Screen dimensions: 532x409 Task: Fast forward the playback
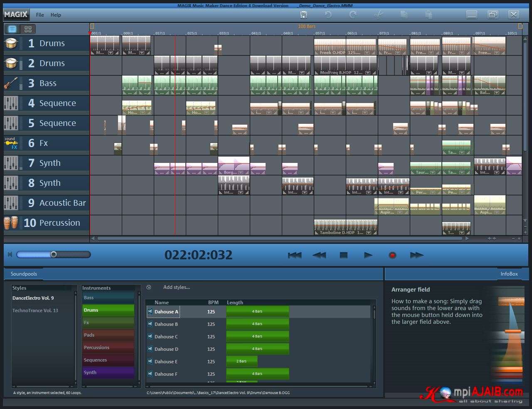pos(416,255)
